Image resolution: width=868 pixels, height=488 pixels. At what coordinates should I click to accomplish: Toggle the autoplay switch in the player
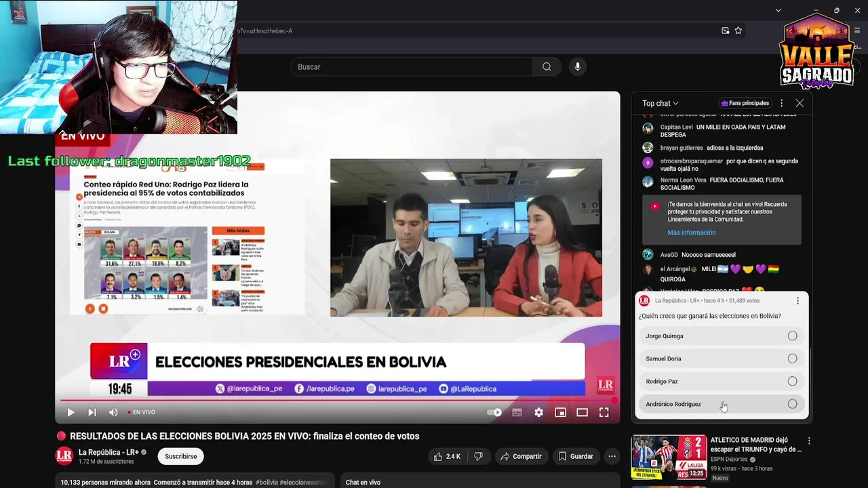click(x=495, y=412)
